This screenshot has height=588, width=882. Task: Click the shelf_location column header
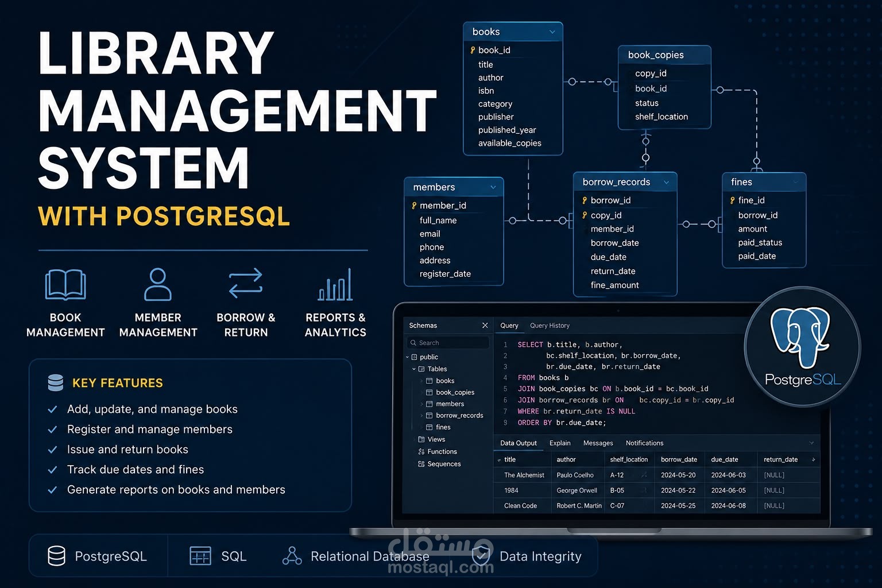(629, 459)
